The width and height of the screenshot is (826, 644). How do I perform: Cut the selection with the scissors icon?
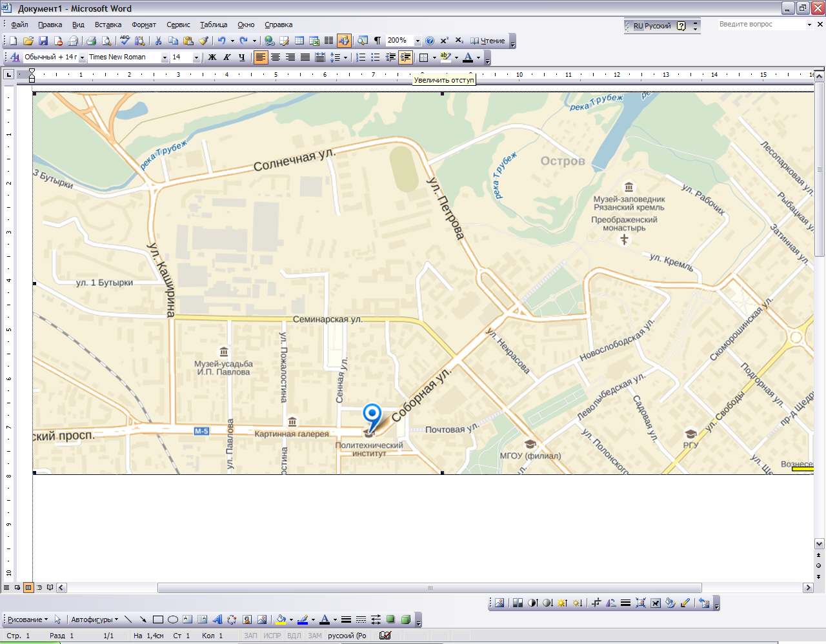pyautogui.click(x=159, y=41)
